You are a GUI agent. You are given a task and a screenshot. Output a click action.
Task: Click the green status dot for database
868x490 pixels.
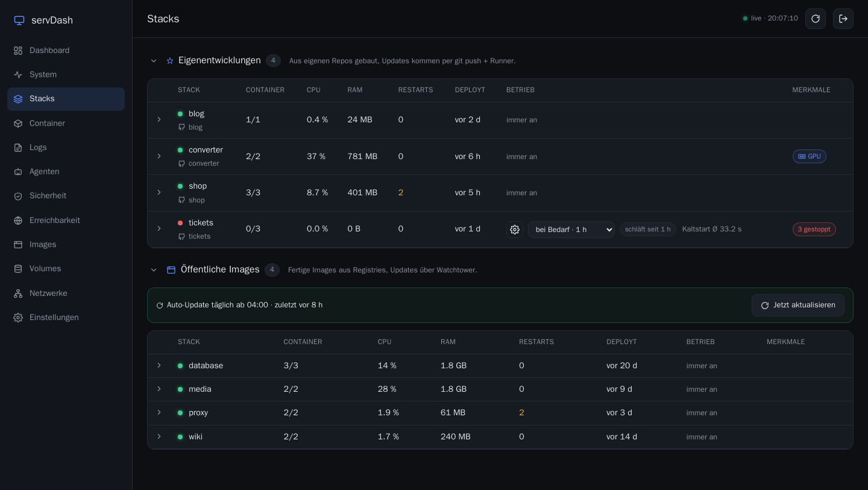pos(180,366)
